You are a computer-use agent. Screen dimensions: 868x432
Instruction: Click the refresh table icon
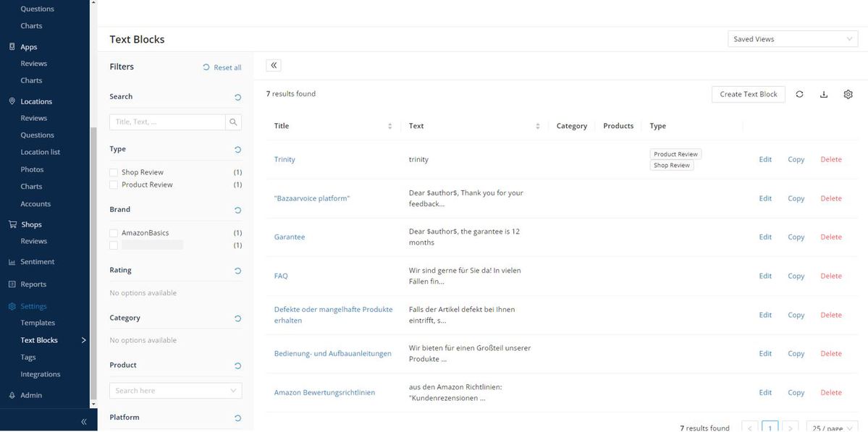[x=799, y=94]
